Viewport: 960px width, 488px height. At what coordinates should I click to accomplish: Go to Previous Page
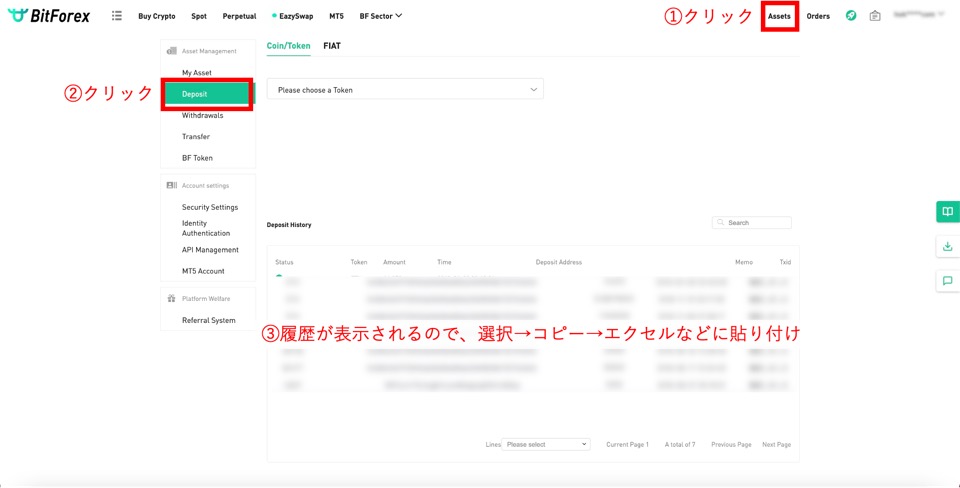pos(731,445)
